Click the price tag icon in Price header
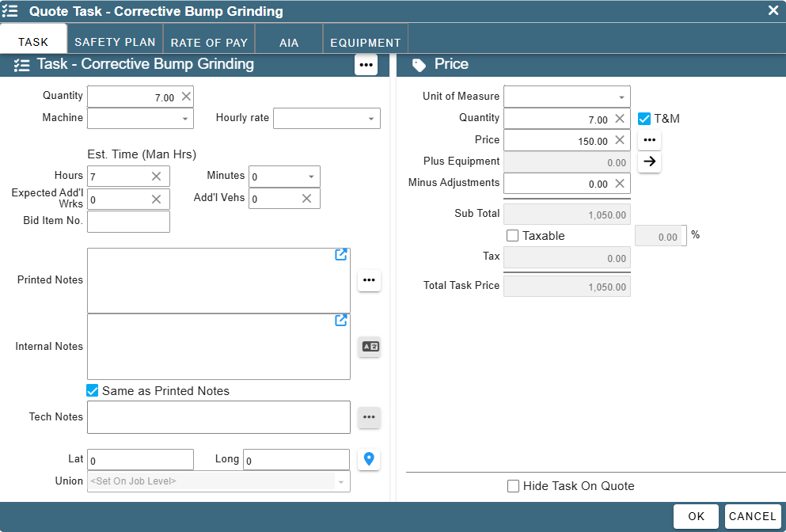786x532 pixels. 419,65
